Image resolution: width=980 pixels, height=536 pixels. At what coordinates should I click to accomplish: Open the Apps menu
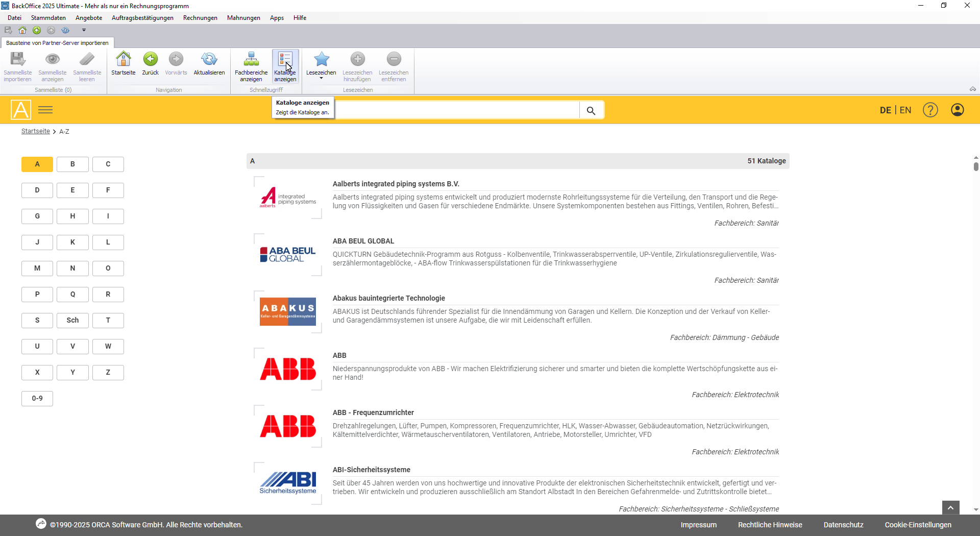(x=277, y=18)
